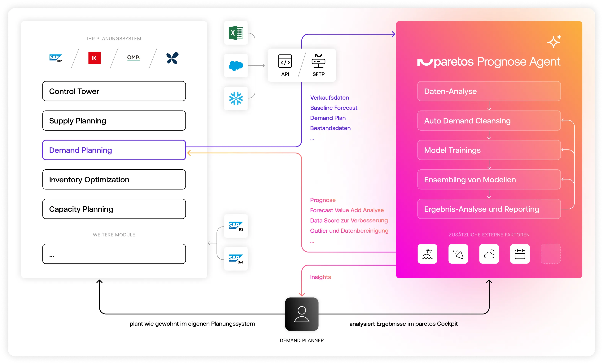Click the dark blue butterfly logo
Screen dimensions: 603x364
pyautogui.click(x=172, y=58)
